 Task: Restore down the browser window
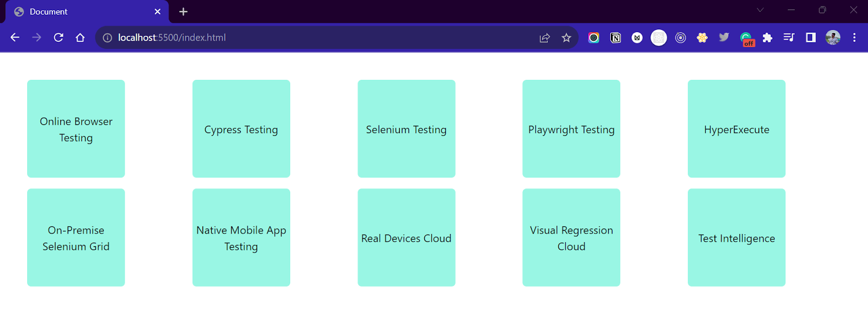(x=822, y=10)
